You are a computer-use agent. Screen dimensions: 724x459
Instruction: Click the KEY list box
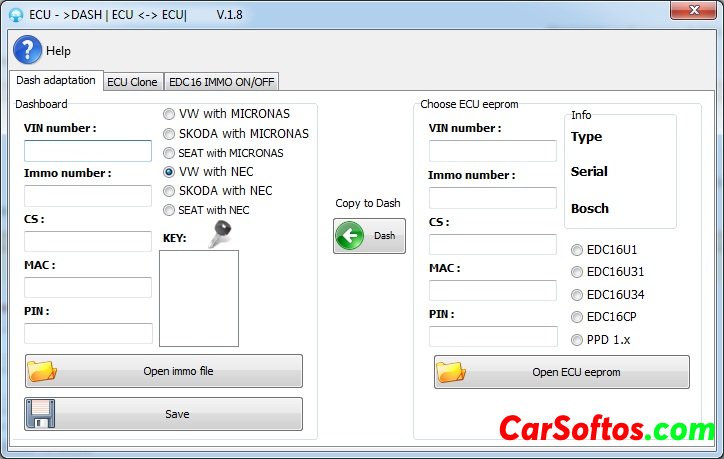(x=199, y=298)
